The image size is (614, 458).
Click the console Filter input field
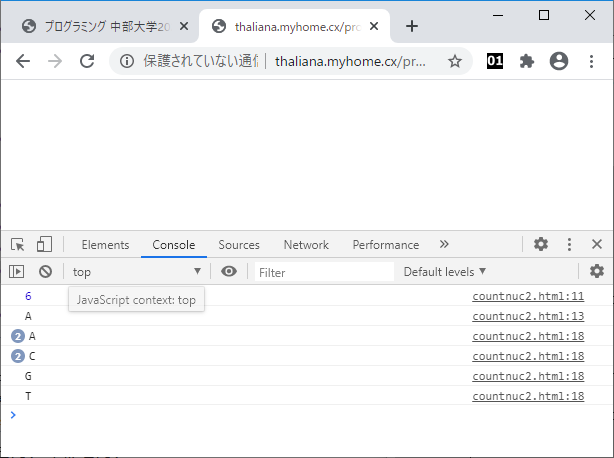tap(323, 272)
